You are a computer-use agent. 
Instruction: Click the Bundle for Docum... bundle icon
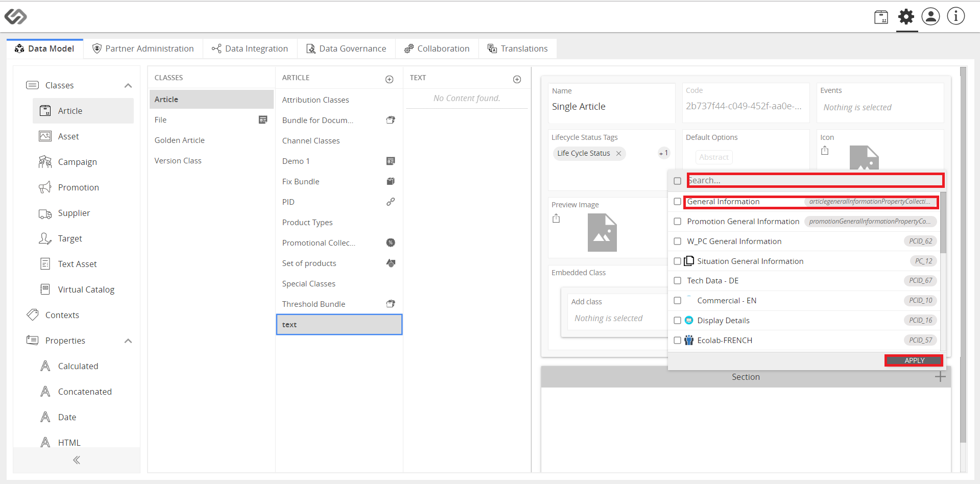391,120
